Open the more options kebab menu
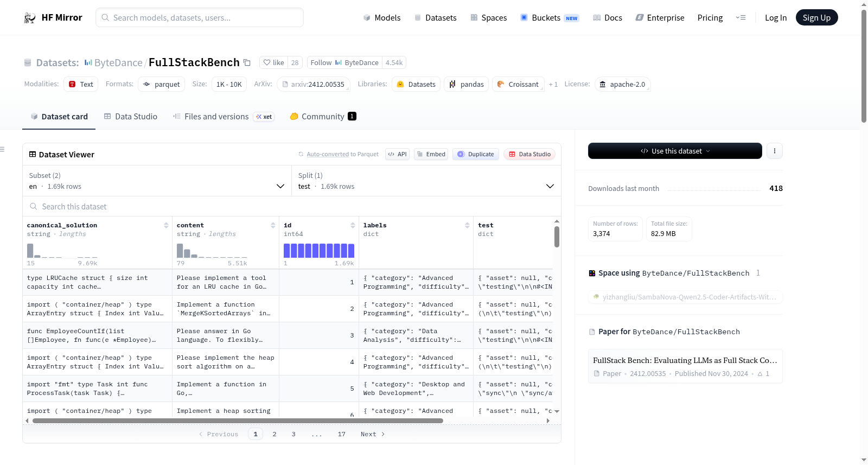The height and width of the screenshot is (465, 868). 775,151
